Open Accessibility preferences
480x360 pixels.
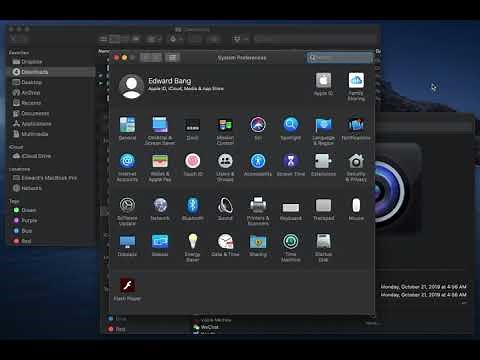[258, 165]
